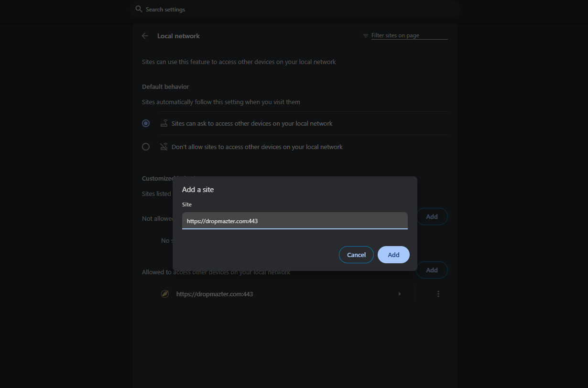Cancel the Add a site dialog
The width and height of the screenshot is (588, 388).
[356, 255]
